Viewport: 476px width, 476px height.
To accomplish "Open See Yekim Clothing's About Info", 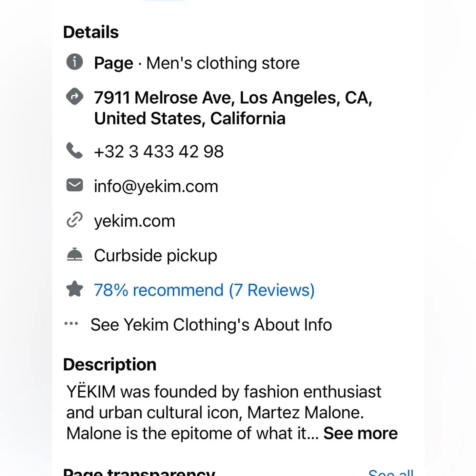I will (x=211, y=325).
